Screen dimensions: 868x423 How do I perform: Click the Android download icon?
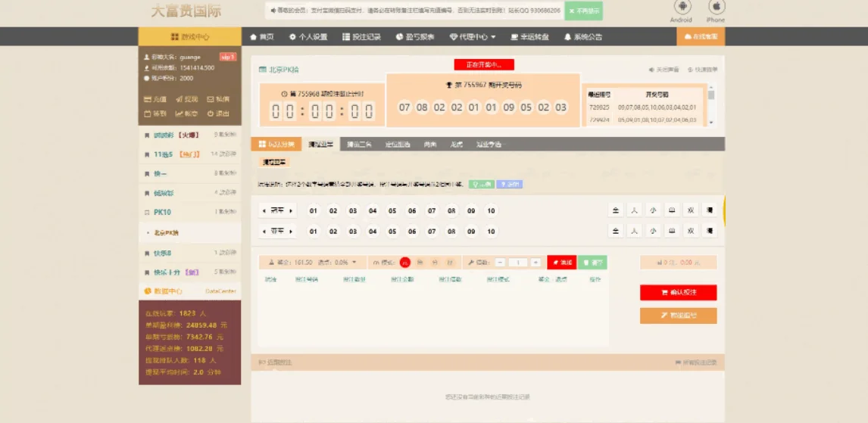[x=682, y=8]
